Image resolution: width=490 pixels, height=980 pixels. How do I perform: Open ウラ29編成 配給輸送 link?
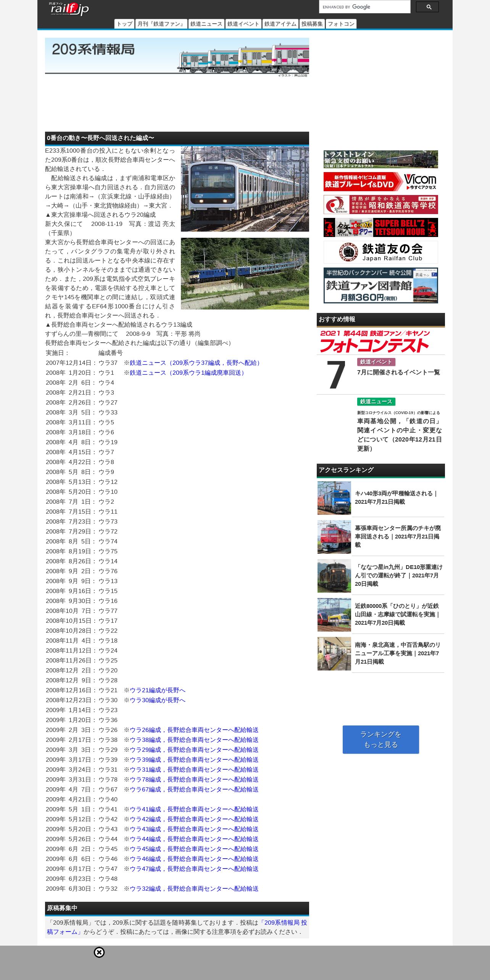point(194,750)
